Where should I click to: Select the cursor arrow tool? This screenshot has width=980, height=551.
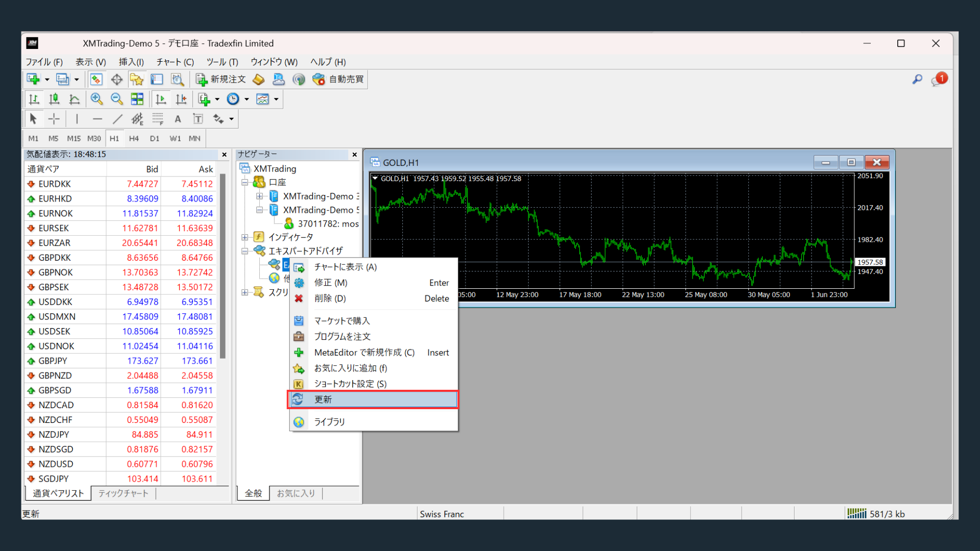click(33, 119)
